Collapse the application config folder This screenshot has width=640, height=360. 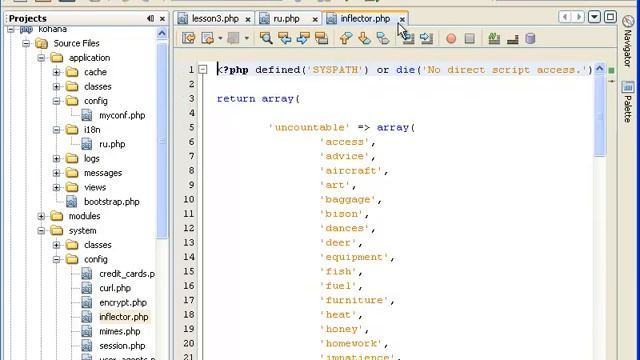pyautogui.click(x=56, y=101)
